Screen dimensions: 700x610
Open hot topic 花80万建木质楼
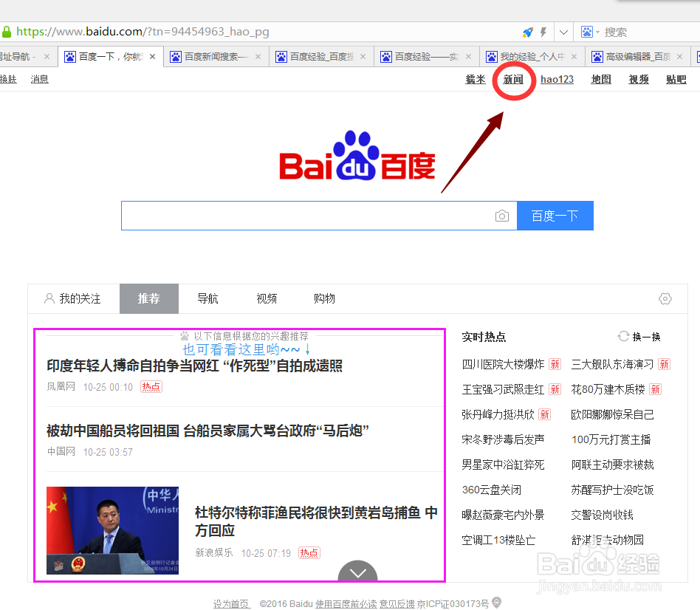coord(608,389)
